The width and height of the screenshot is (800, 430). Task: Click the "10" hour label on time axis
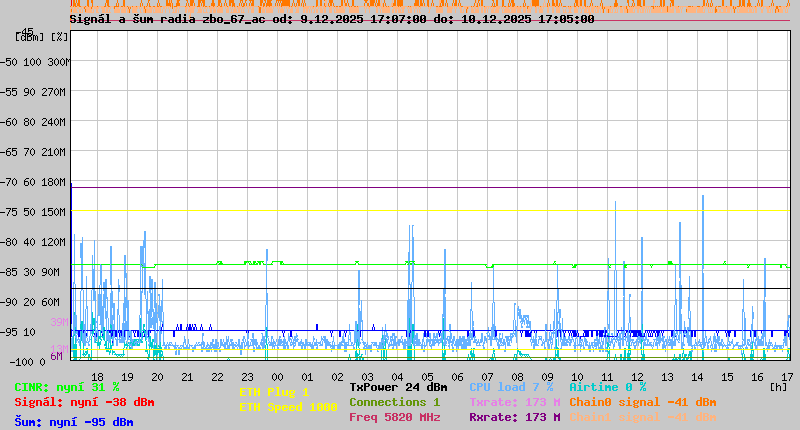pos(578,377)
